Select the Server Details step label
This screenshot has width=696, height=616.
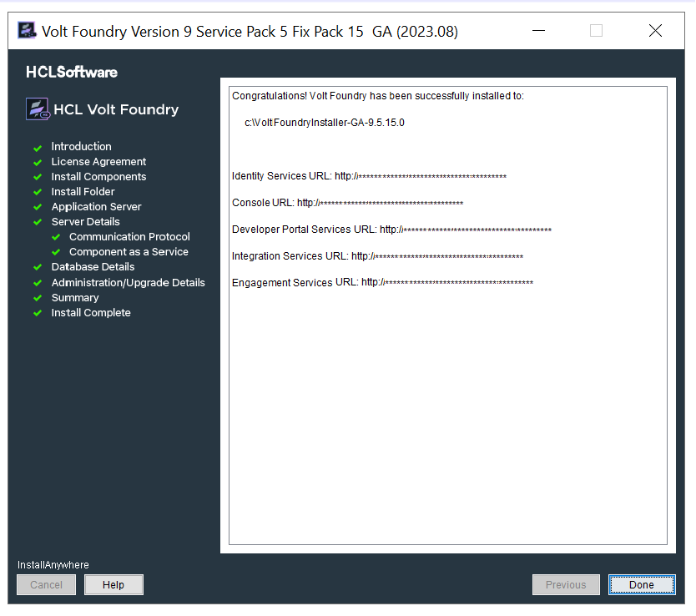tap(86, 221)
